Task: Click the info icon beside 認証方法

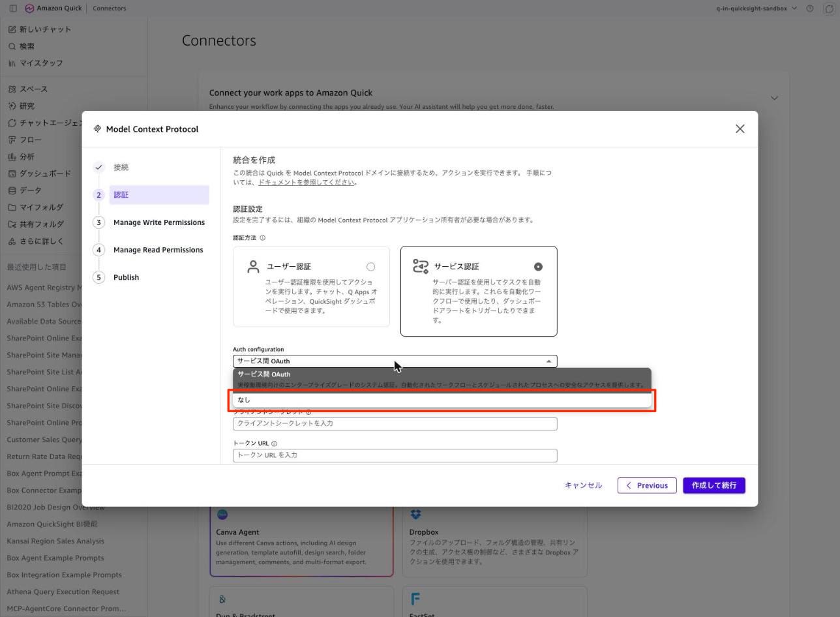Action: pyautogui.click(x=263, y=238)
